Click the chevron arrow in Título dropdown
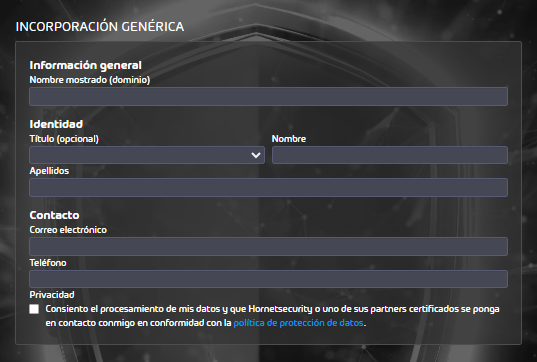This screenshot has height=362, width=537. (x=256, y=155)
